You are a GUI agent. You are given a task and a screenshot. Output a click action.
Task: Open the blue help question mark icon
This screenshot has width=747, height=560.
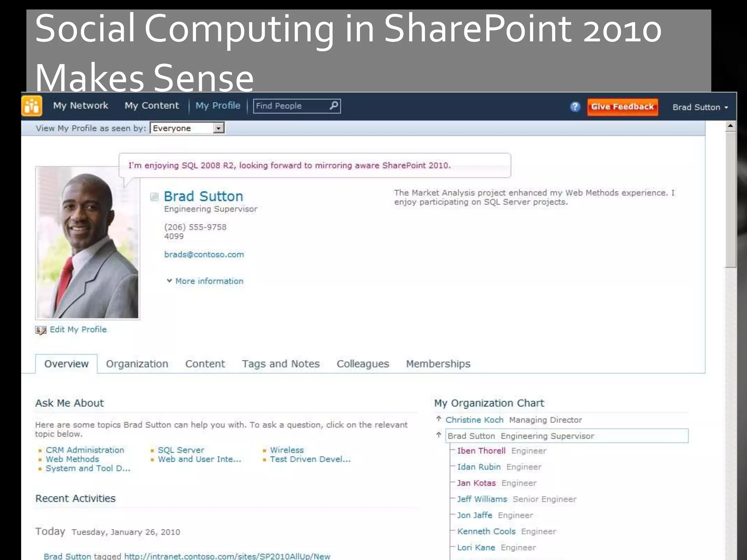coord(575,107)
